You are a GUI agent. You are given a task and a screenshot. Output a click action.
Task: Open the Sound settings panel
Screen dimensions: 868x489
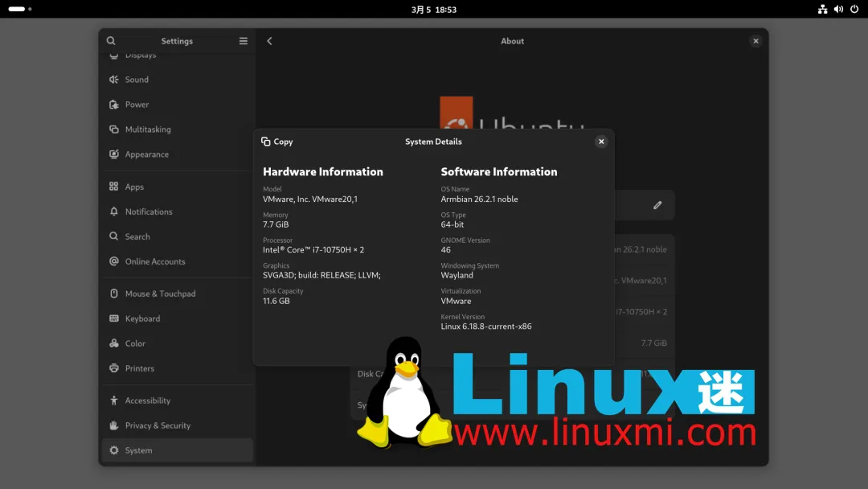click(x=177, y=80)
